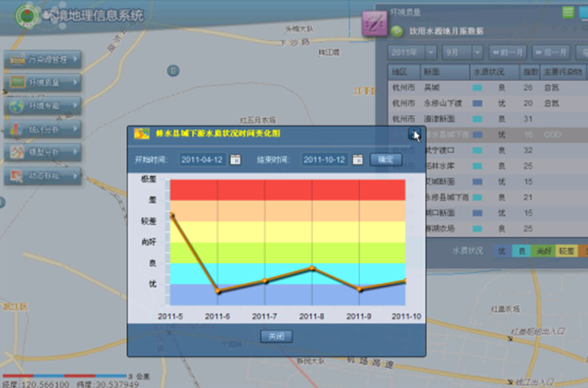Click the 尚好 legend swatch in 水质状况
Screen dimensions: 588x388
543,251
